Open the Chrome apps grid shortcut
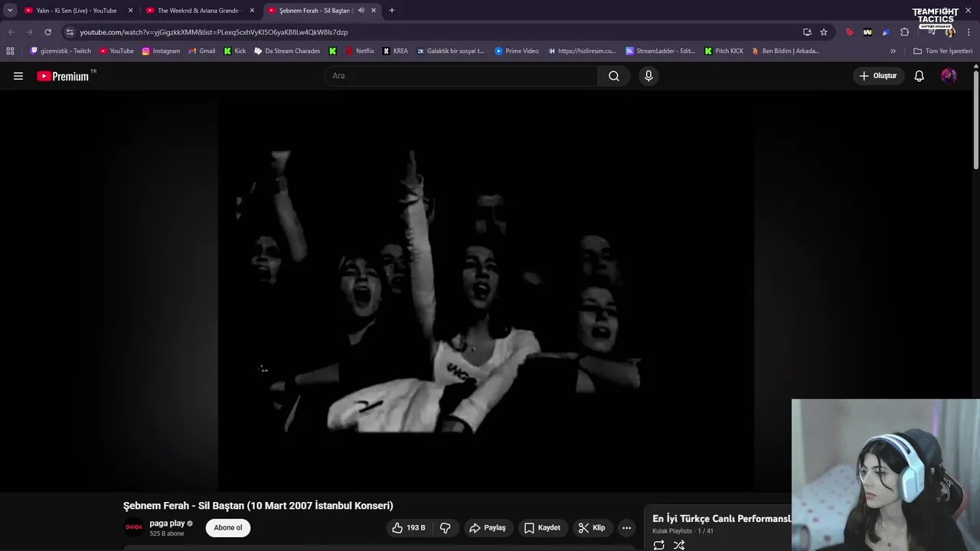 pyautogui.click(x=10, y=51)
